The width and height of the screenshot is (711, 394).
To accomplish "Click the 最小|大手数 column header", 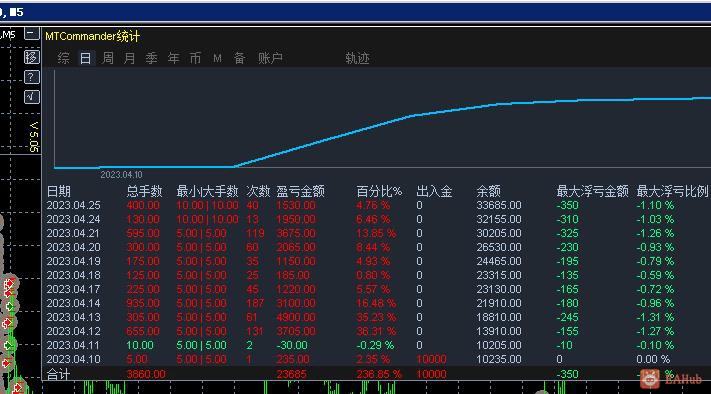I will pos(207,191).
